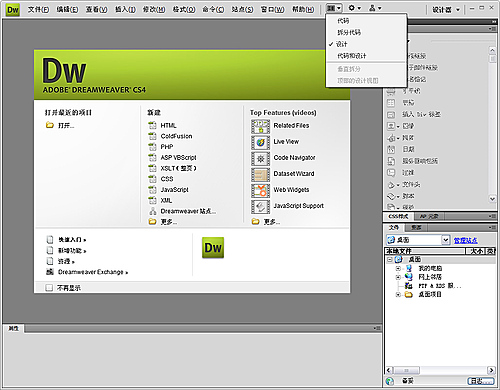Open the 编辑(E) menu
Image resolution: width=500 pixels, height=390 pixels.
67,9
